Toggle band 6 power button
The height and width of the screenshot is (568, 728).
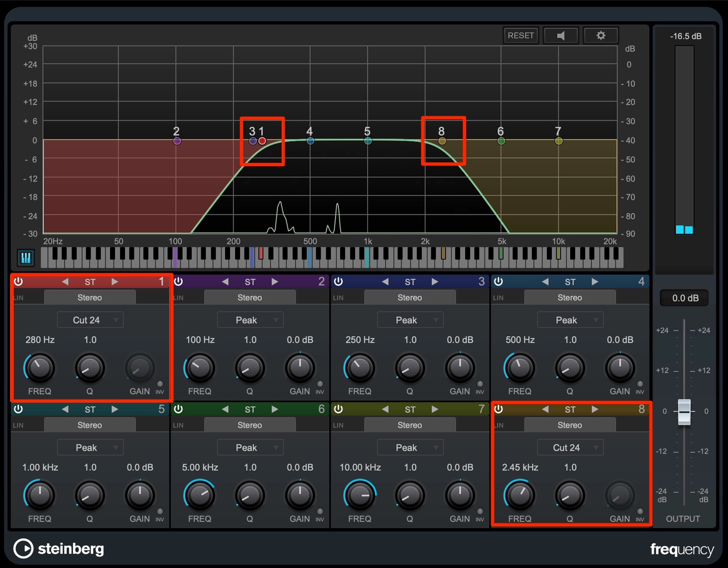(178, 410)
